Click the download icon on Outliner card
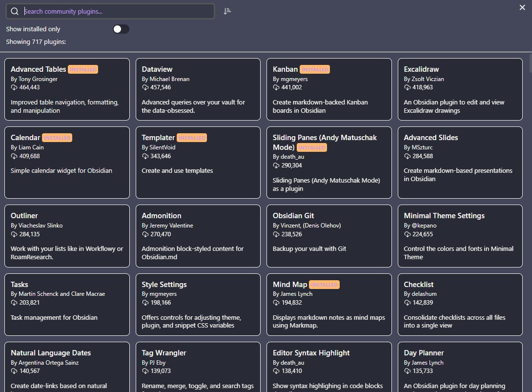The width and height of the screenshot is (532, 392). point(14,234)
